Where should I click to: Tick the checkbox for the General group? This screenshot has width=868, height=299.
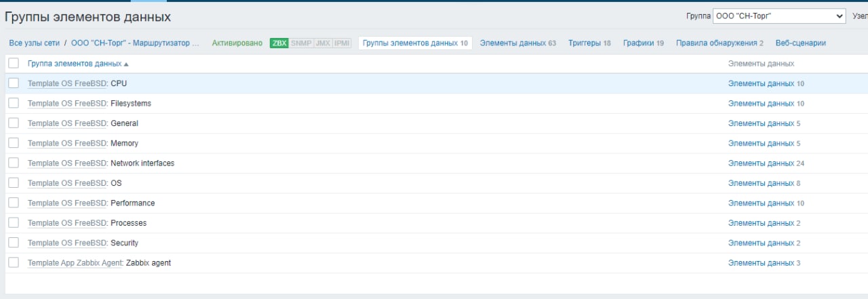click(14, 123)
